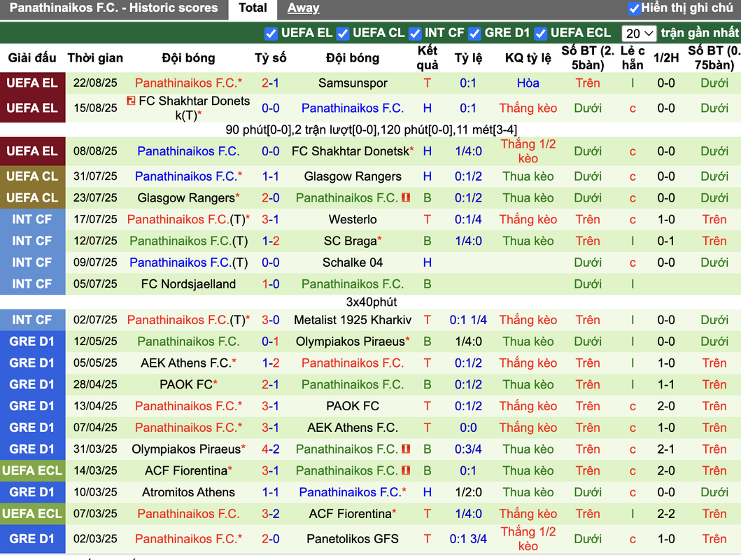Open PAOK FC link in 13/04/25 row
The height and width of the screenshot is (560, 741).
pyautogui.click(x=353, y=406)
